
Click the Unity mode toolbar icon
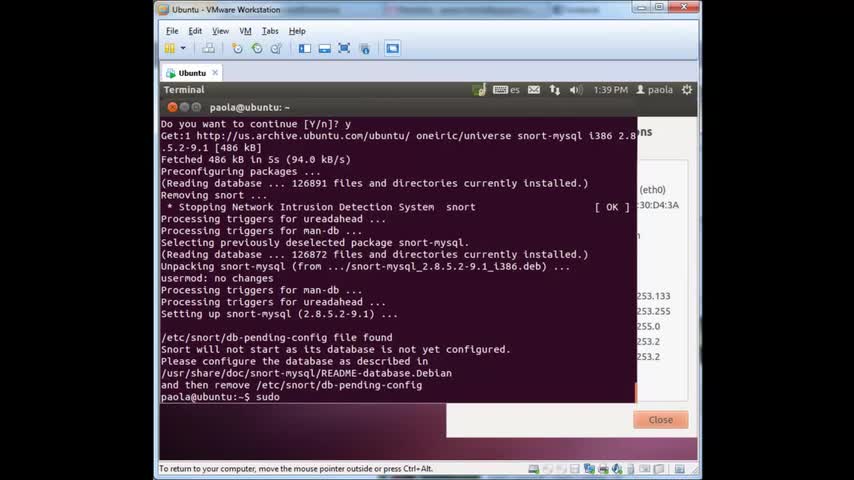click(365, 48)
